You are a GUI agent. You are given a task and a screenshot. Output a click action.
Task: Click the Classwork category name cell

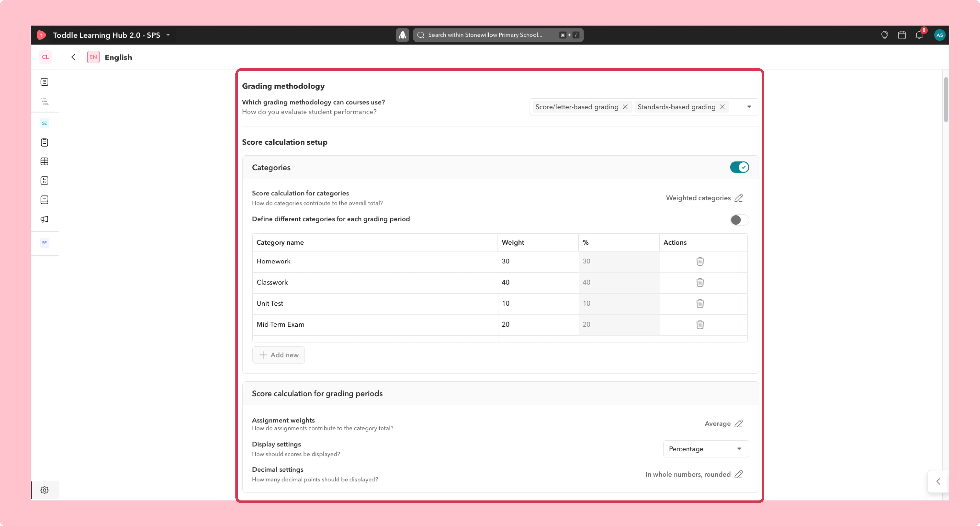click(x=375, y=282)
